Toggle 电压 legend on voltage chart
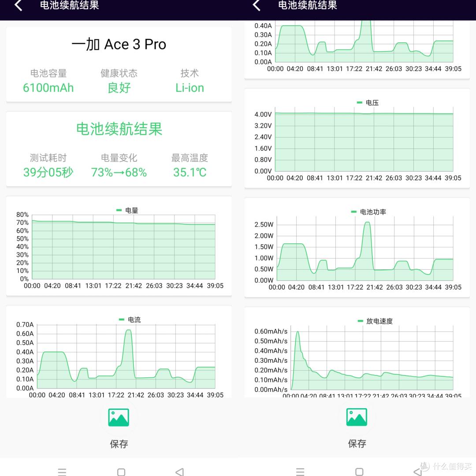The image size is (476, 476). pos(368,103)
